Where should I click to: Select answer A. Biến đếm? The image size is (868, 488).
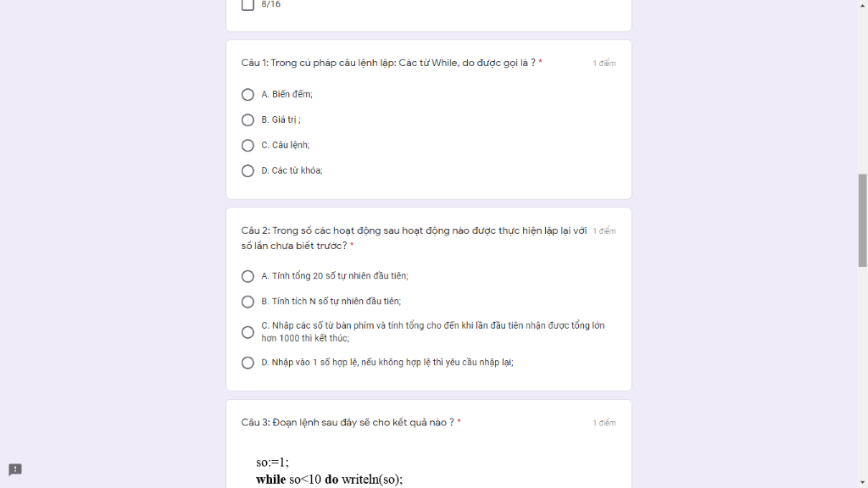click(x=248, y=95)
